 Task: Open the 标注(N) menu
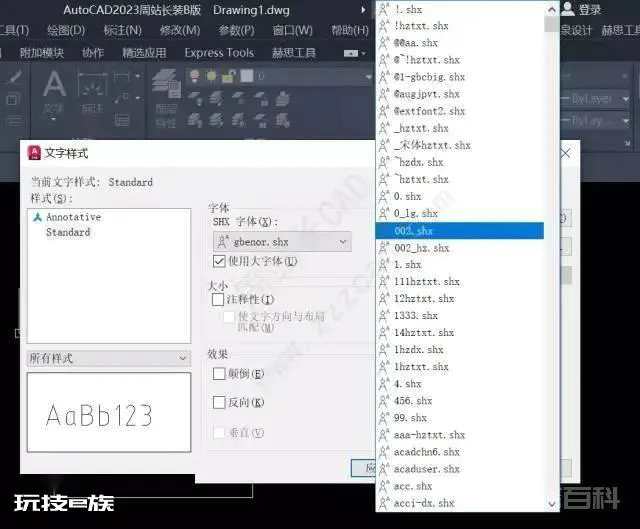pos(122,30)
